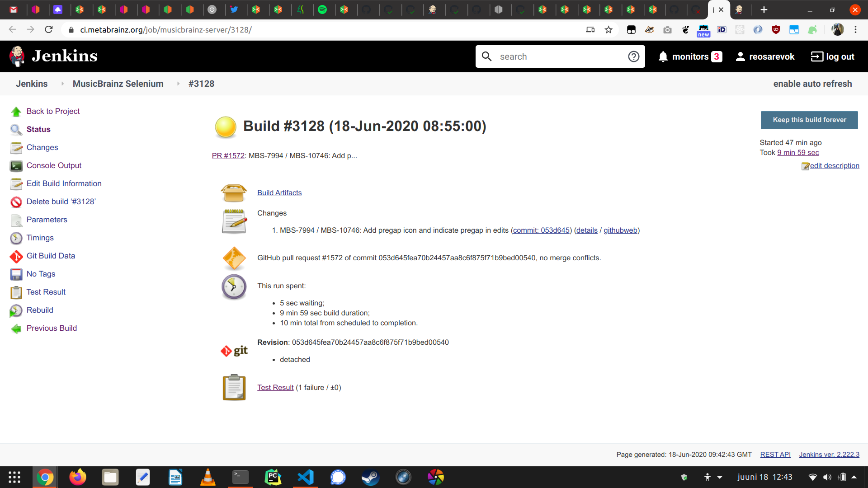Click the Previous Build green left arrow icon
The image size is (868, 488).
[x=16, y=328]
